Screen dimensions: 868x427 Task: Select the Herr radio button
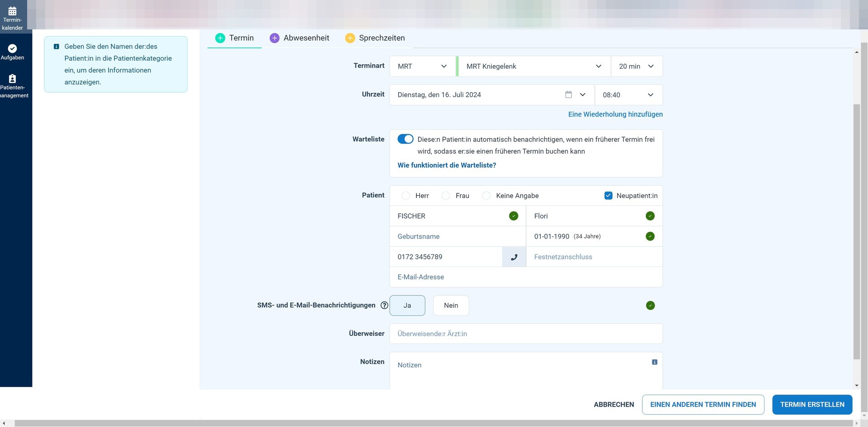point(406,196)
